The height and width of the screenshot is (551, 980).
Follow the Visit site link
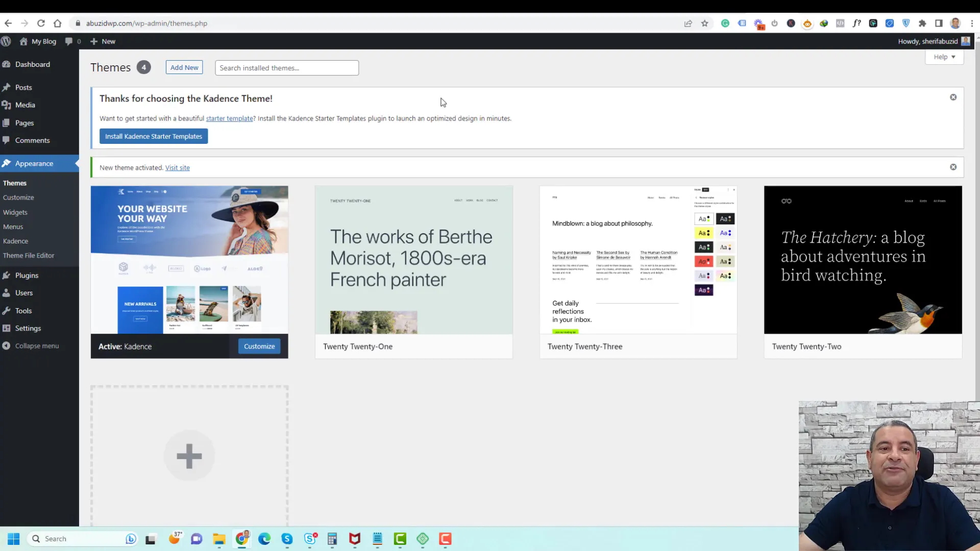pos(178,167)
